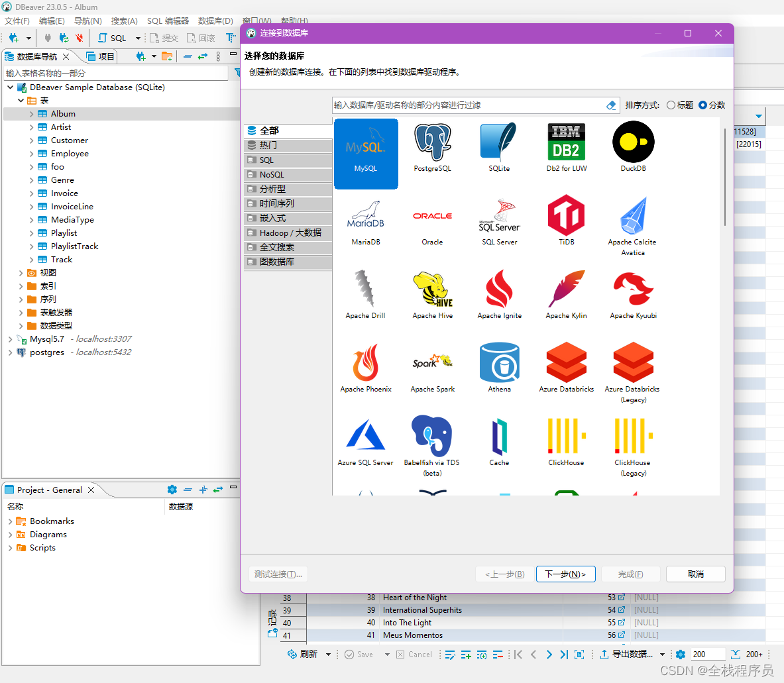The height and width of the screenshot is (683, 784).
Task: Pick the Oracle driver icon
Action: click(433, 222)
